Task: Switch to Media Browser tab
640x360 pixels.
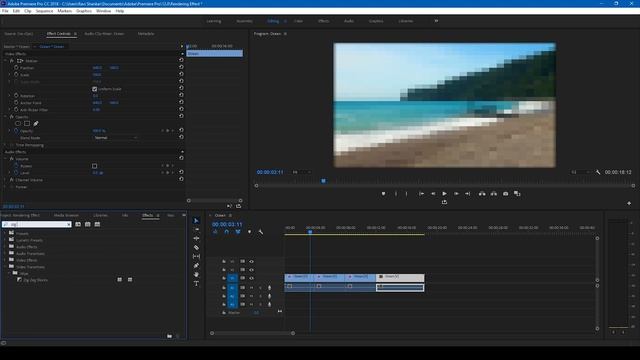Action: coord(66,215)
